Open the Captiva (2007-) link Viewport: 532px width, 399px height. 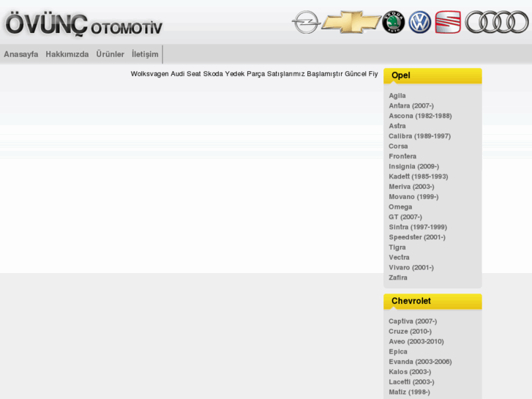413,321
